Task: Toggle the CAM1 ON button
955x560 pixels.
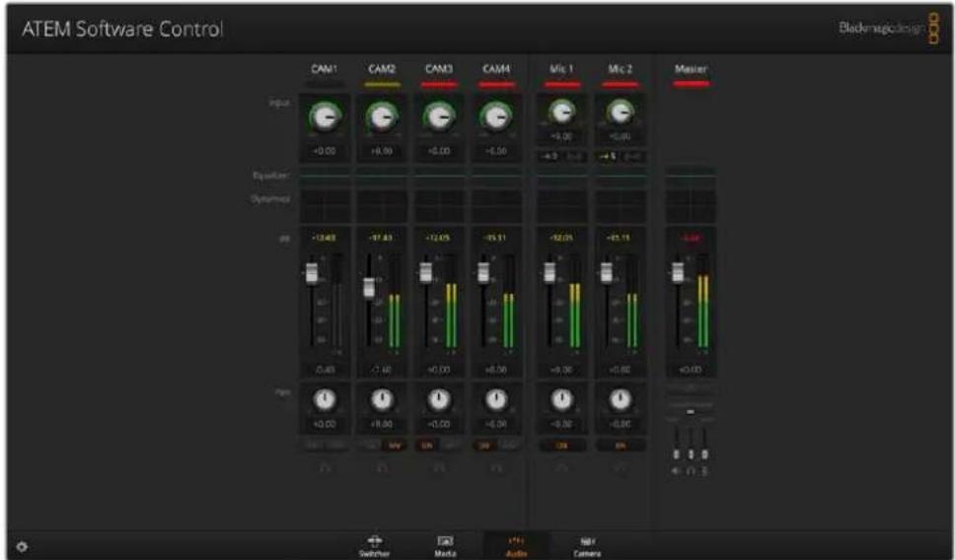Action: [313, 446]
